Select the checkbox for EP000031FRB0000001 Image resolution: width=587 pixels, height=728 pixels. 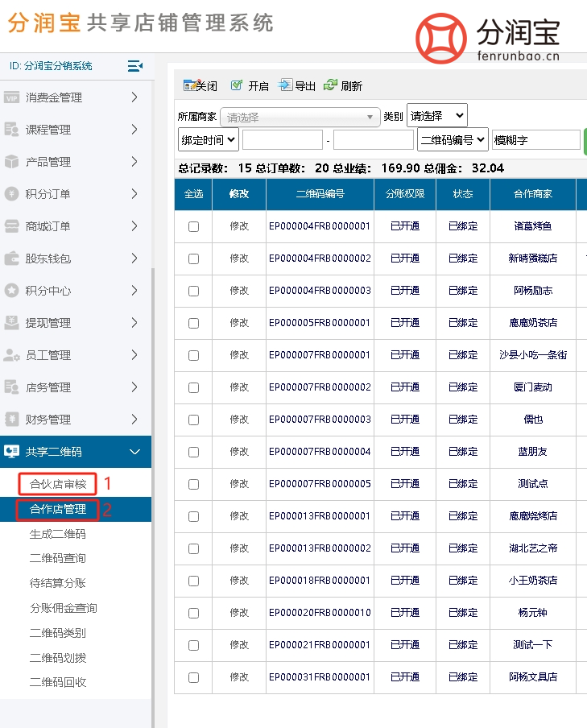pos(193,678)
